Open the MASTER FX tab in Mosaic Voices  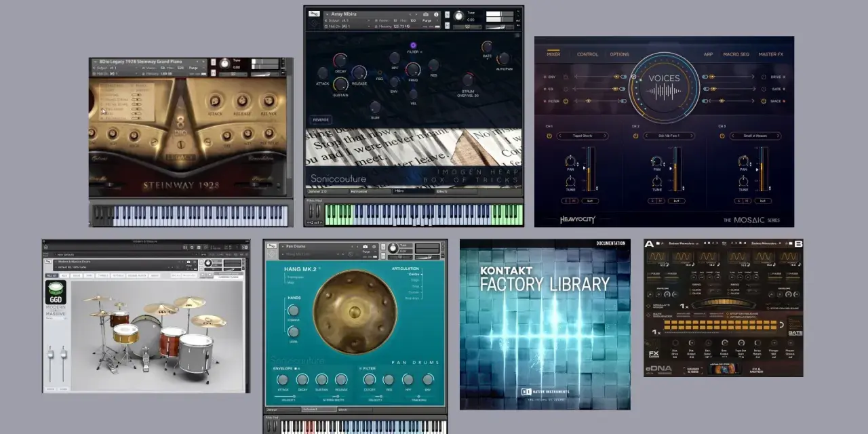[770, 54]
